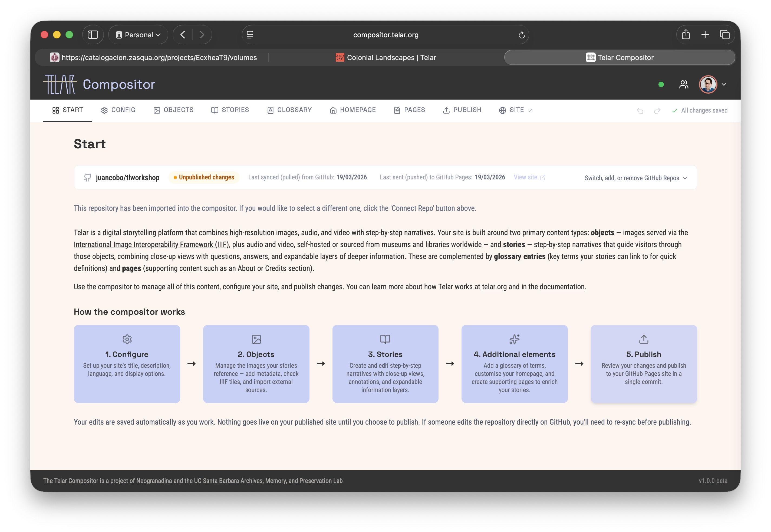Click the image icon in Objects card
The image size is (771, 532).
coord(256,339)
